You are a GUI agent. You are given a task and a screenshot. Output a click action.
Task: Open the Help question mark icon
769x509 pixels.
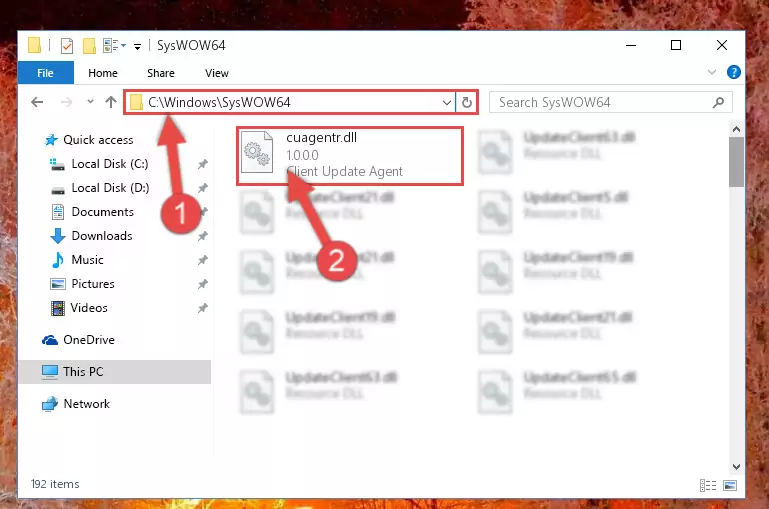(734, 73)
